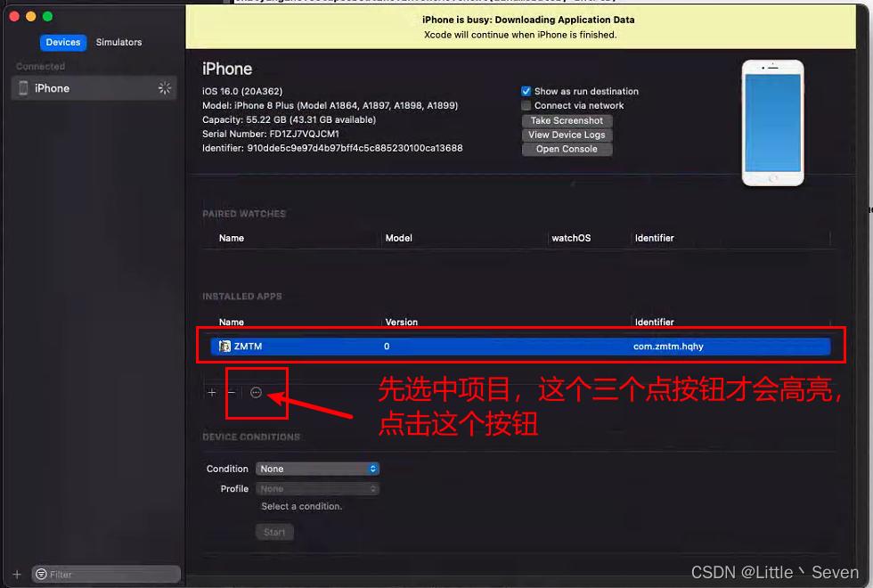Open the Condition dropdown
Image resolution: width=873 pixels, height=588 pixels.
coord(317,469)
